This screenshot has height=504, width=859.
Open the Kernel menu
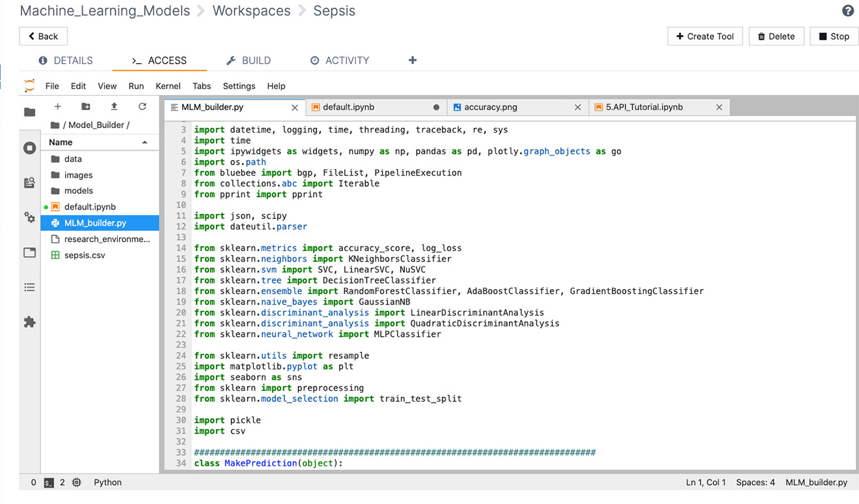[x=168, y=86]
